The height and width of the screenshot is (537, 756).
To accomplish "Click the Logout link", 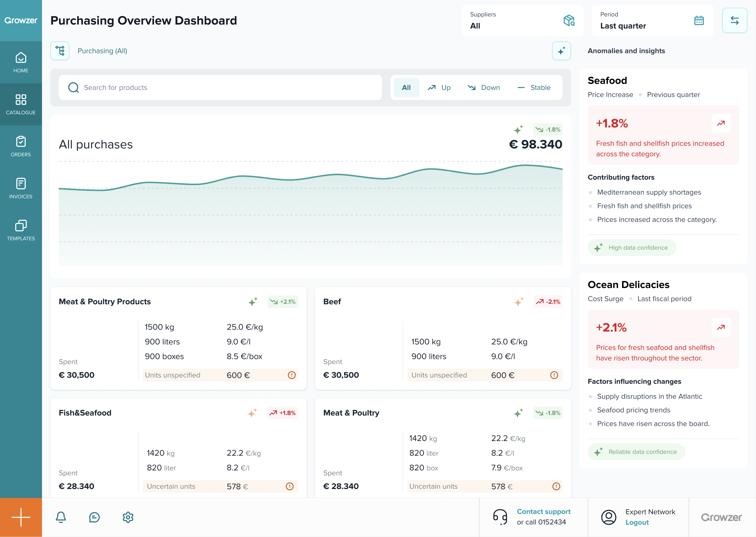I will pyautogui.click(x=637, y=523).
